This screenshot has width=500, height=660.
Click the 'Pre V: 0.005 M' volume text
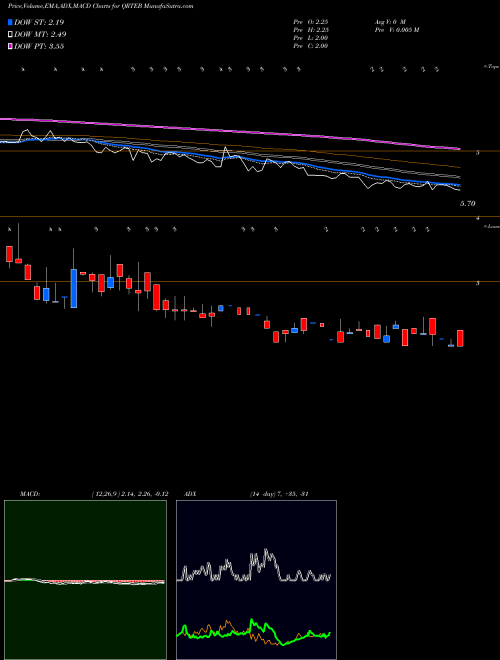[397, 30]
